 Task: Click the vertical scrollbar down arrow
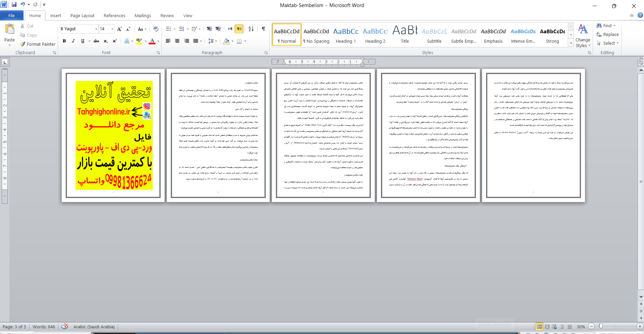pyautogui.click(x=641, y=297)
